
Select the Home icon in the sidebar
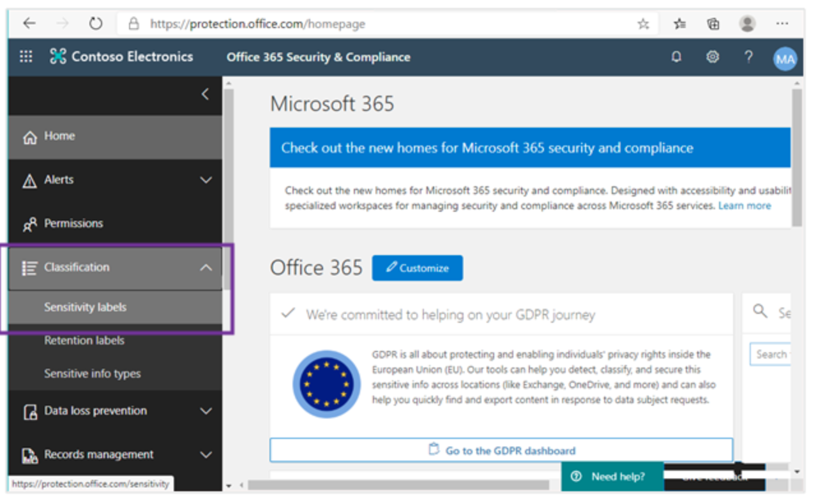29,136
